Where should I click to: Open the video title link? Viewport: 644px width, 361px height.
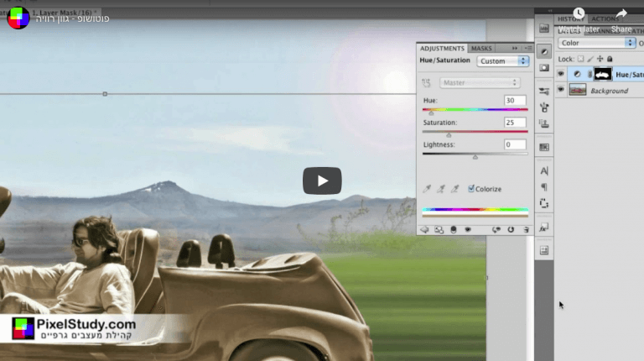coord(72,18)
